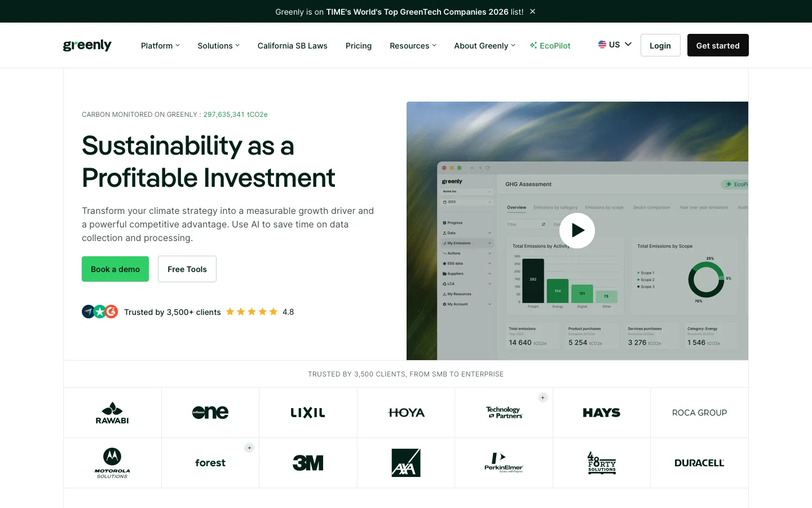Click the ROCA GROUP logo
812x508 pixels.
point(699,413)
